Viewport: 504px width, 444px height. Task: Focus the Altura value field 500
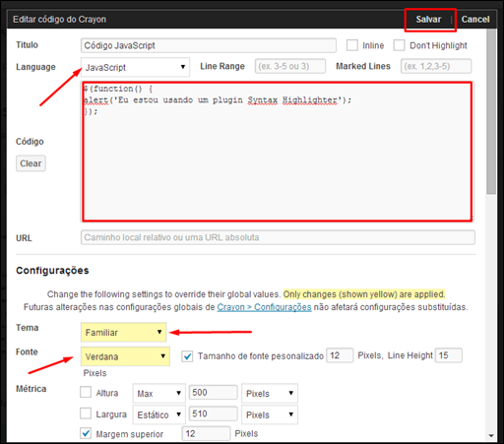tap(214, 393)
